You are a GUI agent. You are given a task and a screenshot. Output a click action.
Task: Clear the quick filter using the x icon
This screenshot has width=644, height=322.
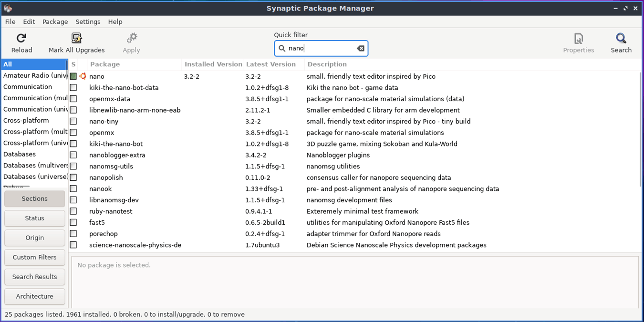pyautogui.click(x=361, y=48)
